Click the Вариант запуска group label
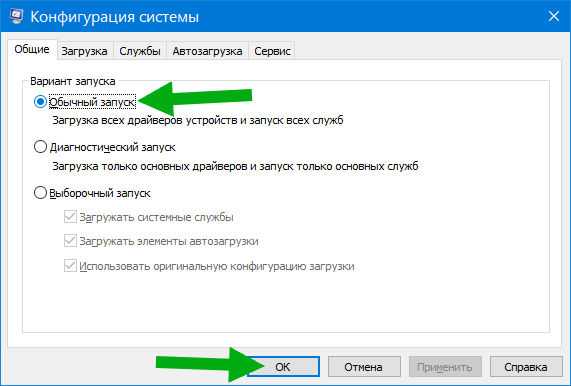Image resolution: width=571 pixels, height=386 pixels. point(73,81)
